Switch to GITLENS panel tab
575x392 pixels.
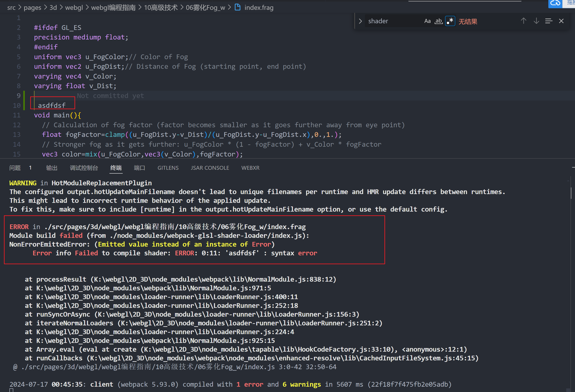point(168,168)
